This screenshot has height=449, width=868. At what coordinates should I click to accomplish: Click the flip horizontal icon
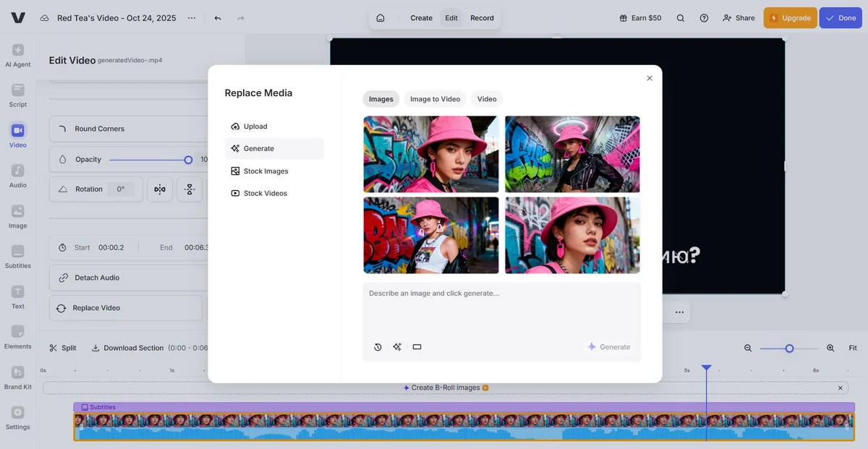[x=160, y=189]
